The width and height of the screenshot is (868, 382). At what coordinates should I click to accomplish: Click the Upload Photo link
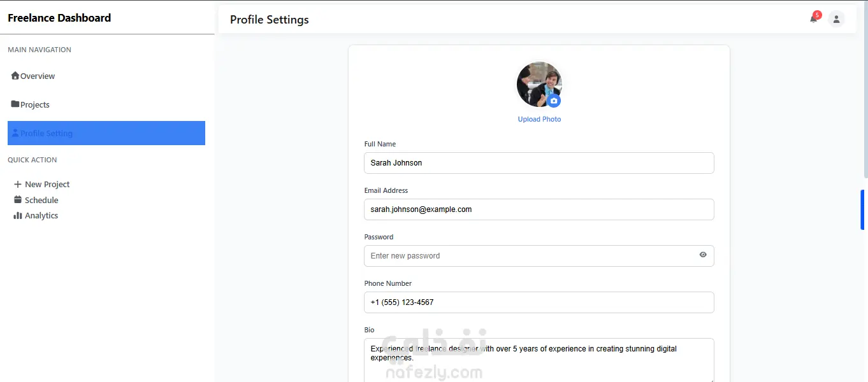[x=539, y=119]
